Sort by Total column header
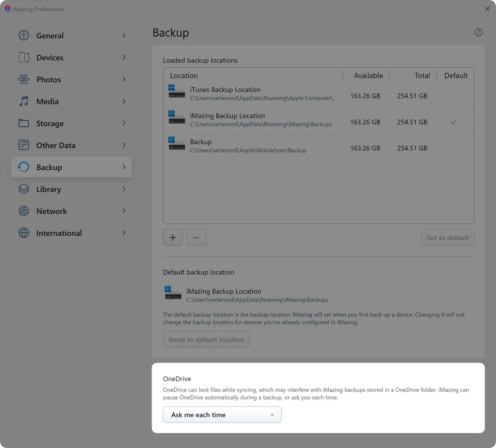This screenshot has width=496, height=448. pyautogui.click(x=422, y=75)
